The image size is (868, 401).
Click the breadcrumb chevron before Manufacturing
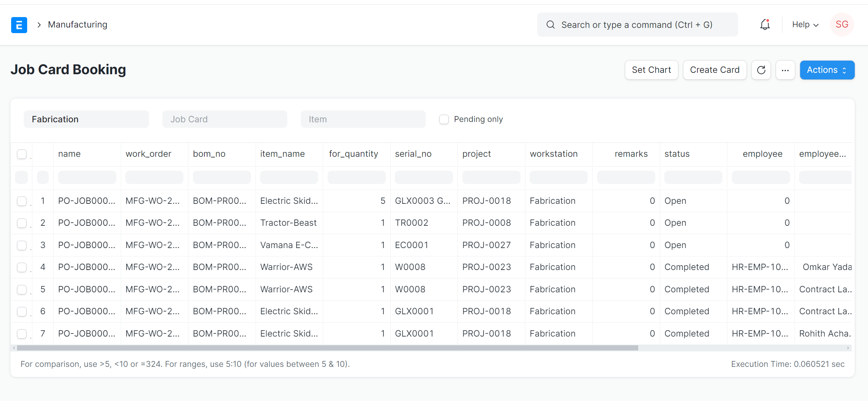[x=39, y=25]
